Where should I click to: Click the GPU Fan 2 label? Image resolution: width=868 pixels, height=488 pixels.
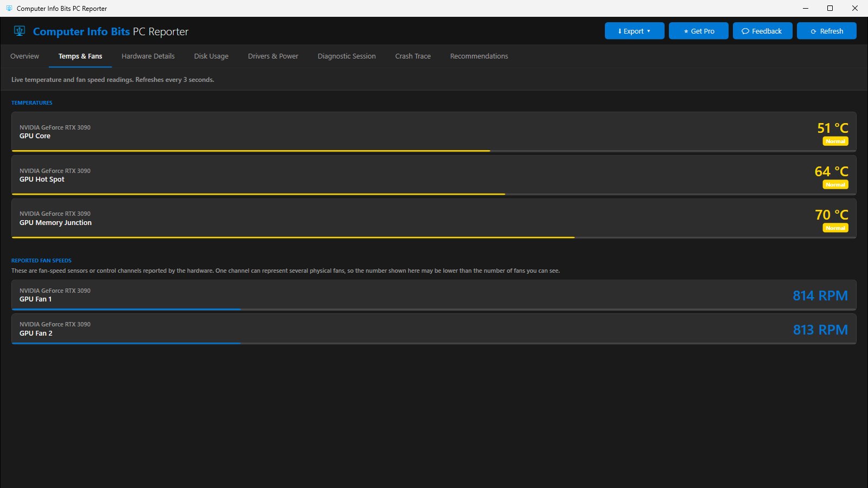[x=36, y=333]
